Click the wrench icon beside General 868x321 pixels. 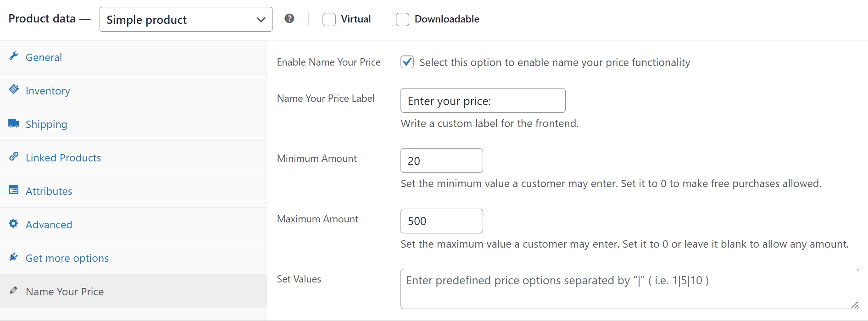pyautogui.click(x=14, y=56)
